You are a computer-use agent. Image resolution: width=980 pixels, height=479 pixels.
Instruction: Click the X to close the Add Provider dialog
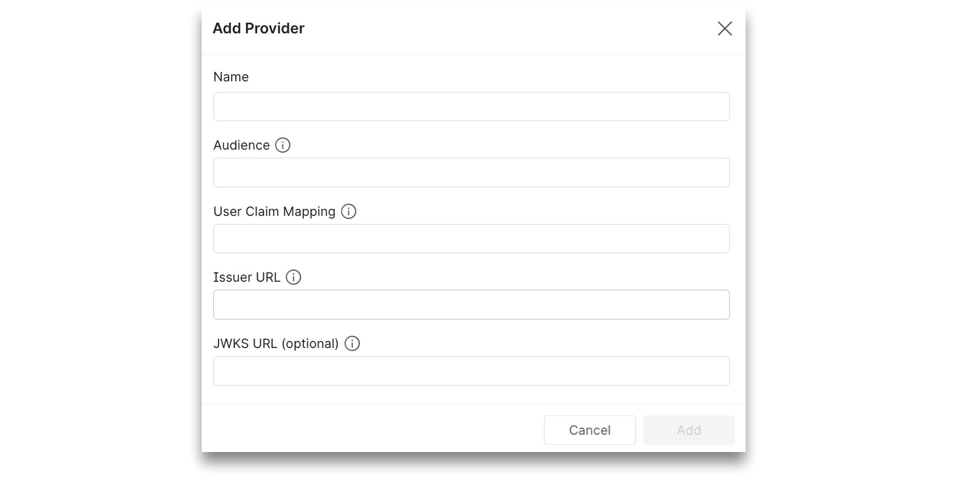pos(724,29)
